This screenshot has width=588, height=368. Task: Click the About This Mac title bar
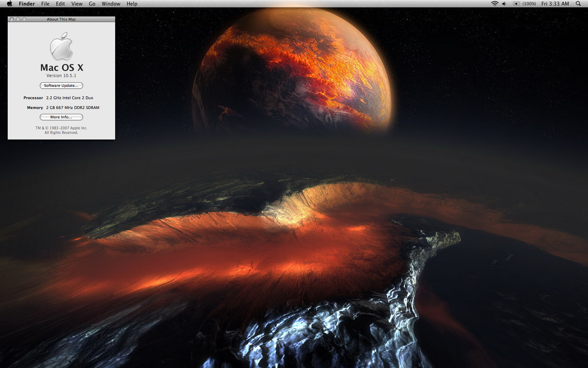[61, 19]
